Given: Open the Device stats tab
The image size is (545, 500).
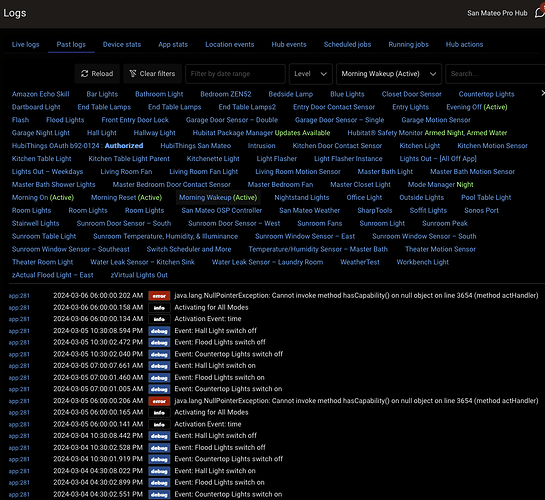Looking at the screenshot, I should pos(122,44).
